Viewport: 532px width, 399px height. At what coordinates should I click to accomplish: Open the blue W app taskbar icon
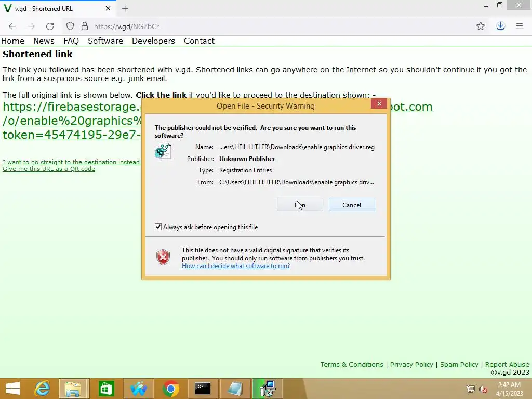[x=138, y=389]
